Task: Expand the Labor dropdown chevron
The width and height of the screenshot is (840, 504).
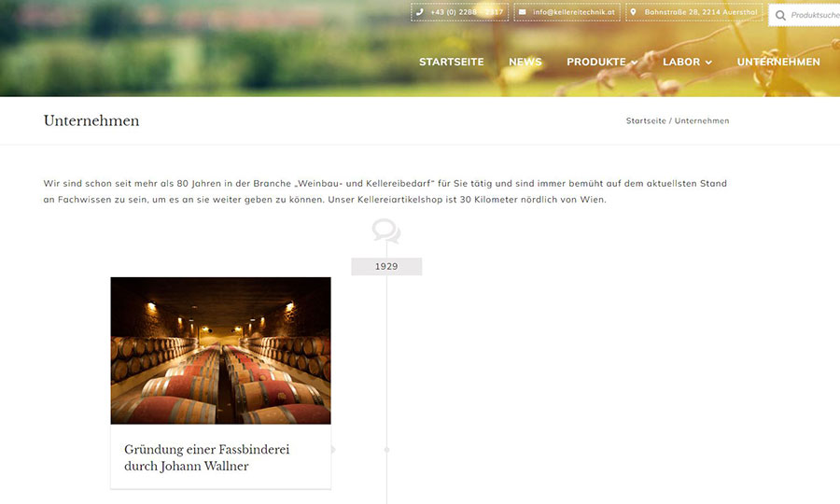Action: 708,63
